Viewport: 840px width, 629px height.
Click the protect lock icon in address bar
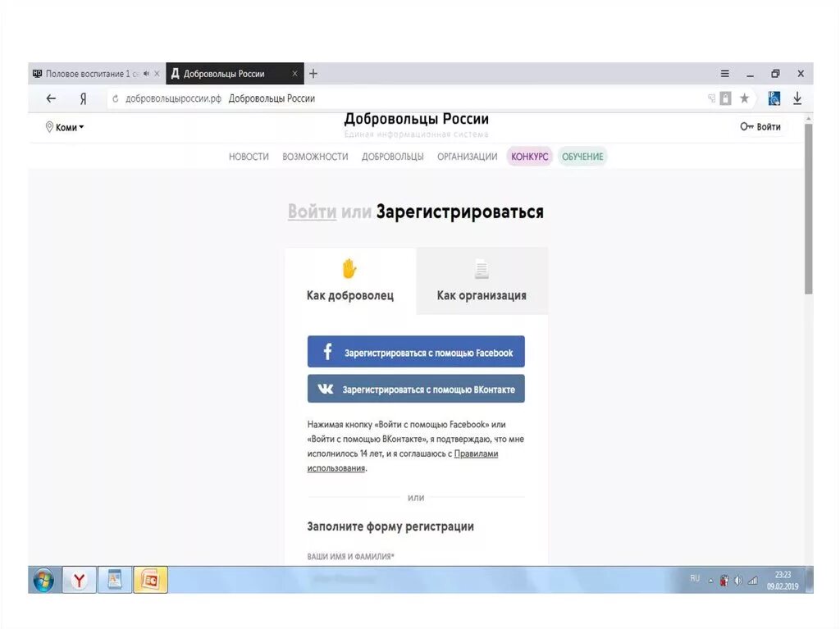[x=725, y=98]
